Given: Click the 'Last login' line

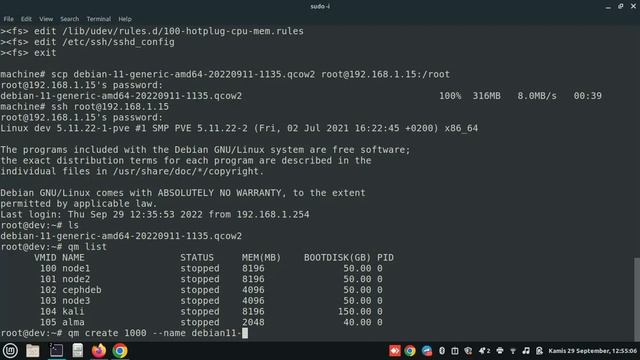Looking at the screenshot, I should click(x=155, y=214).
